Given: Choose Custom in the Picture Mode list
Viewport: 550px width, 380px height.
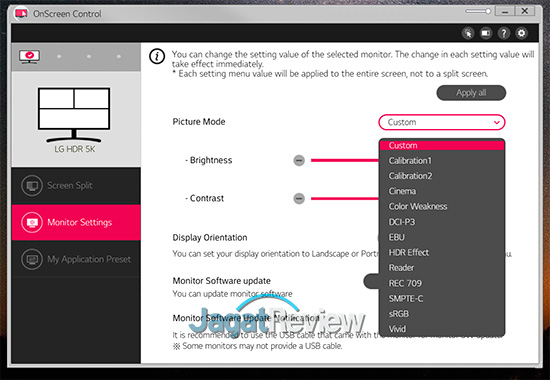Looking at the screenshot, I should [x=442, y=145].
